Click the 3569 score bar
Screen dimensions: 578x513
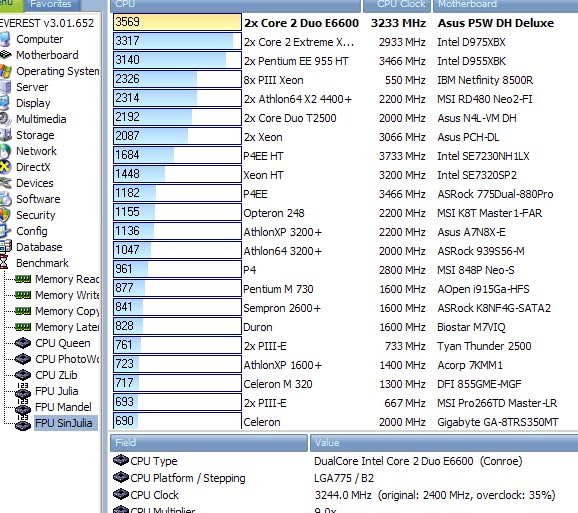(177, 22)
